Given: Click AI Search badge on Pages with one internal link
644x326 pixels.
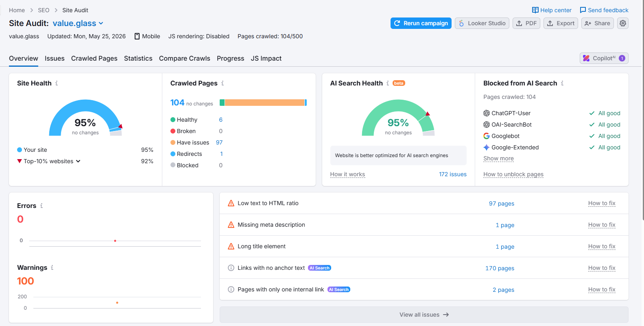Looking at the screenshot, I should point(339,289).
